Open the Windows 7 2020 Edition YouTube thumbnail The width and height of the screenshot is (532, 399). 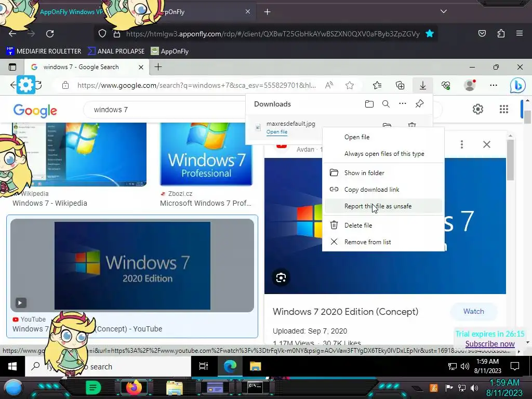click(x=132, y=265)
